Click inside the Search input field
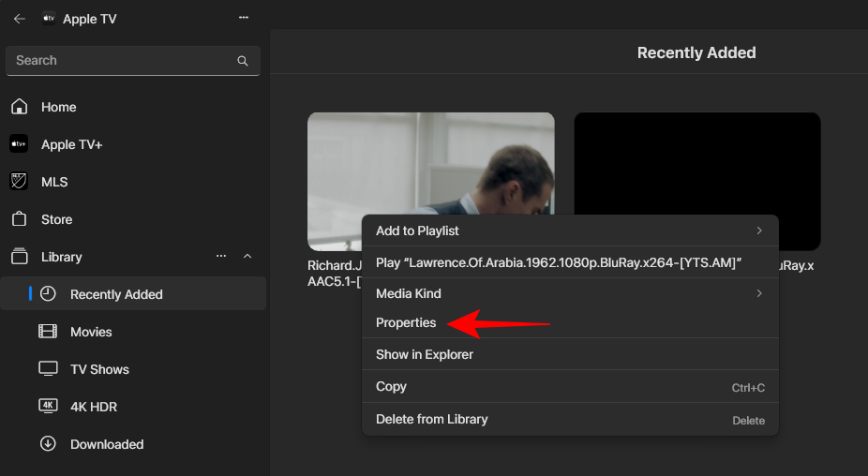The image size is (868, 476). 122,61
